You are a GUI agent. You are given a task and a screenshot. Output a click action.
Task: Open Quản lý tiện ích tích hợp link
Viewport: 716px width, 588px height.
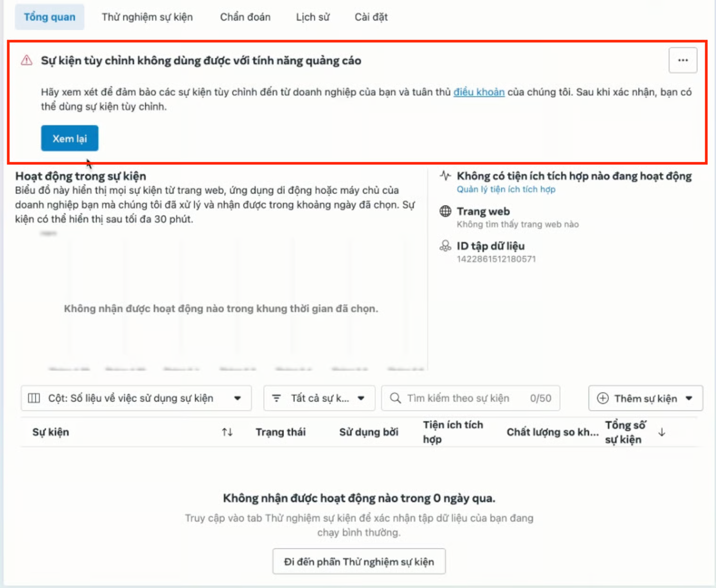click(x=506, y=189)
